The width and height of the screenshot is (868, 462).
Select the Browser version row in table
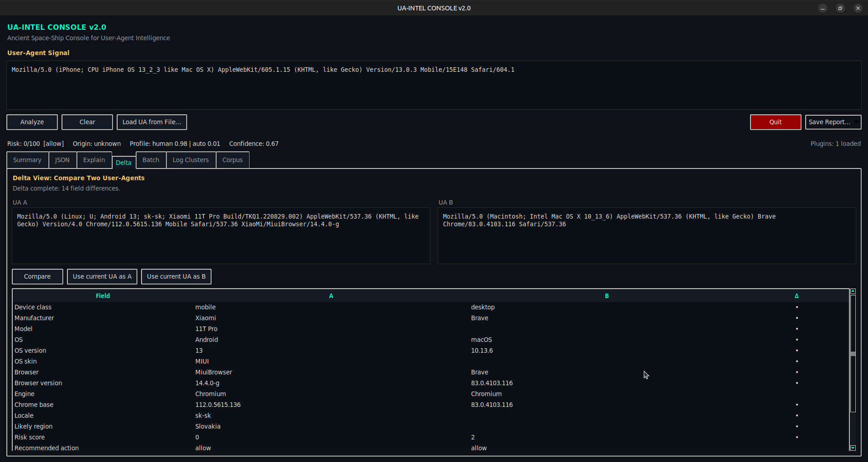click(x=38, y=383)
